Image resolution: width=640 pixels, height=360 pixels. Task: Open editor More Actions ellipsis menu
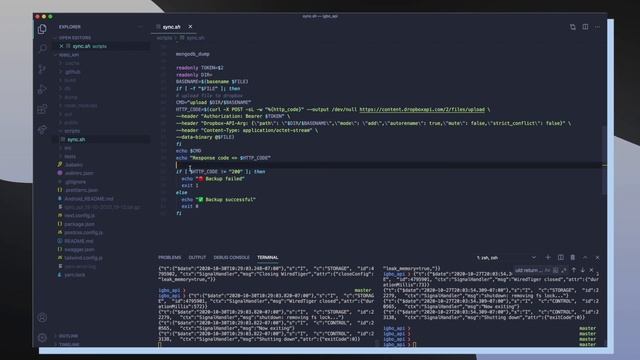pyautogui.click(x=598, y=27)
